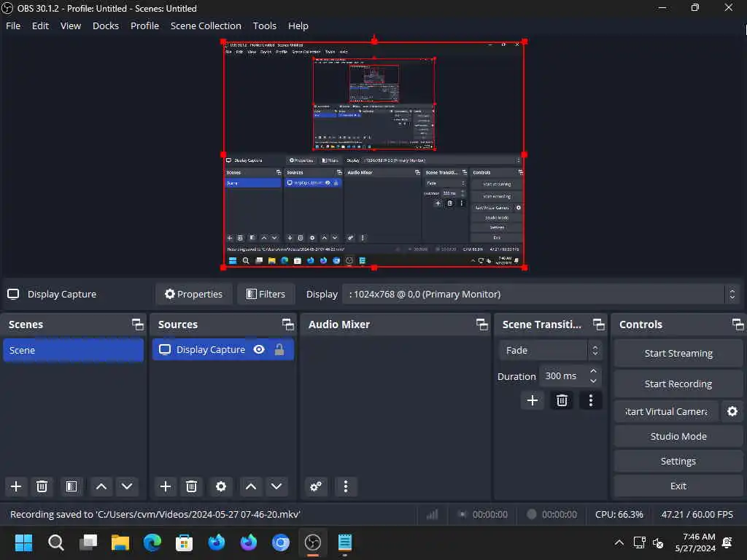Click Start Recording button
747x560 pixels.
pyautogui.click(x=678, y=384)
